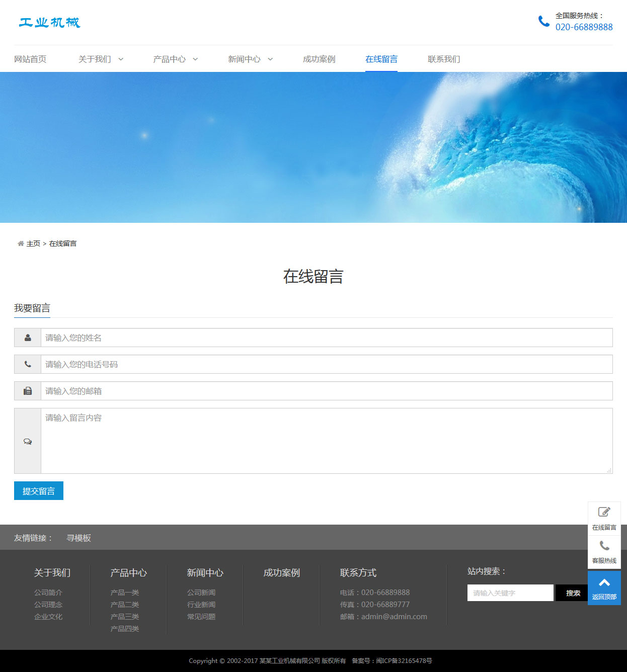Viewport: 627px width, 672px height.
Task: Open footer heading 新闻中心
Action: pos(205,572)
